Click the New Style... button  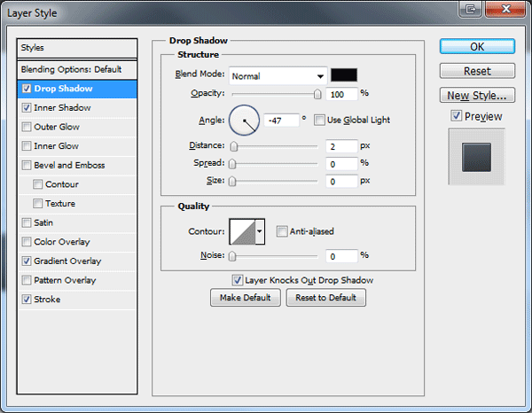point(477,96)
